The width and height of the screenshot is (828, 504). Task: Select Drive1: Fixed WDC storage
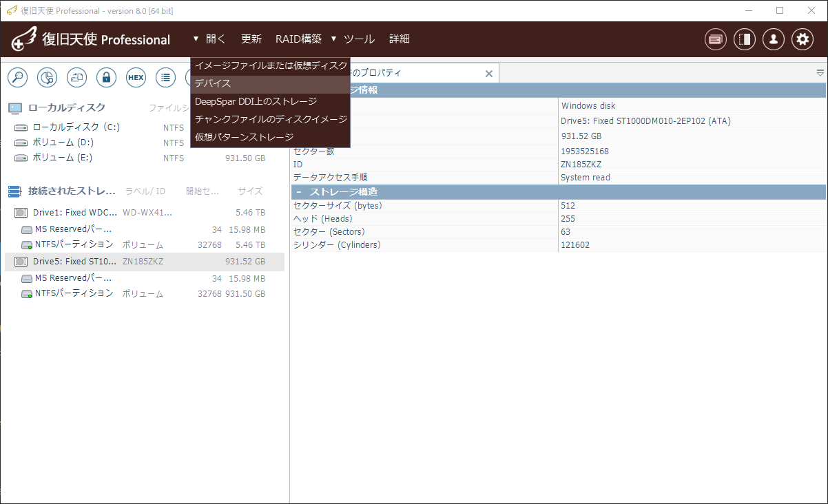(145, 213)
